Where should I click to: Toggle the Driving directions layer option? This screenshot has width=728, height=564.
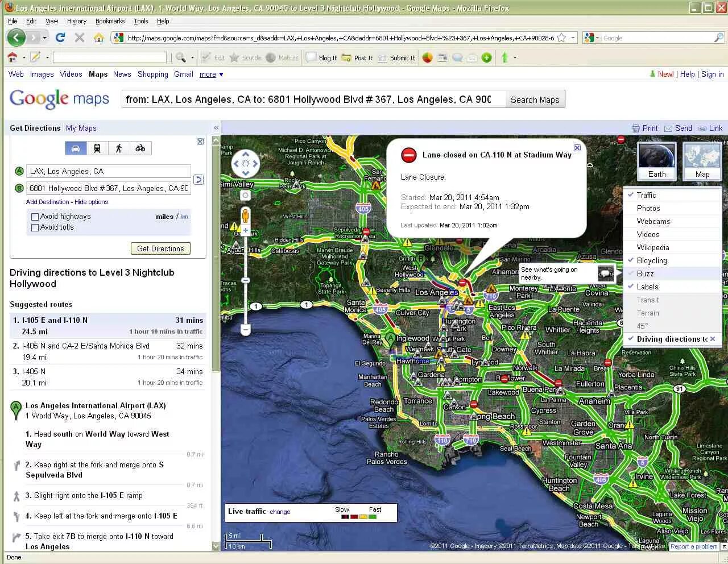coord(672,339)
